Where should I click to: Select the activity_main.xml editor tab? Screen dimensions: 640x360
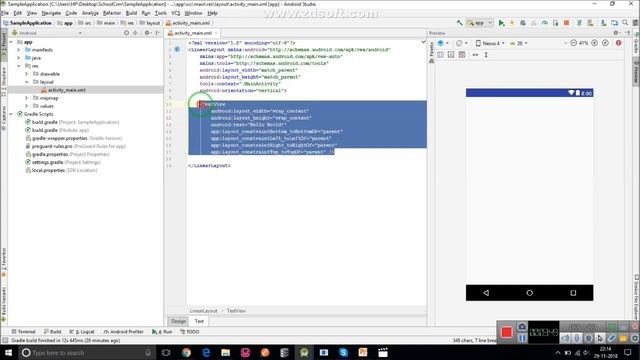coord(193,33)
